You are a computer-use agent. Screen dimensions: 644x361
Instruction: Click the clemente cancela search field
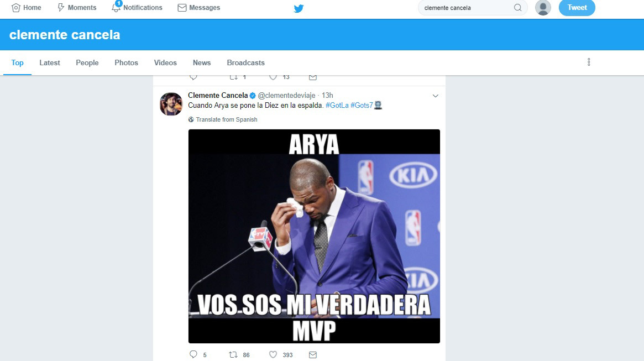467,7
